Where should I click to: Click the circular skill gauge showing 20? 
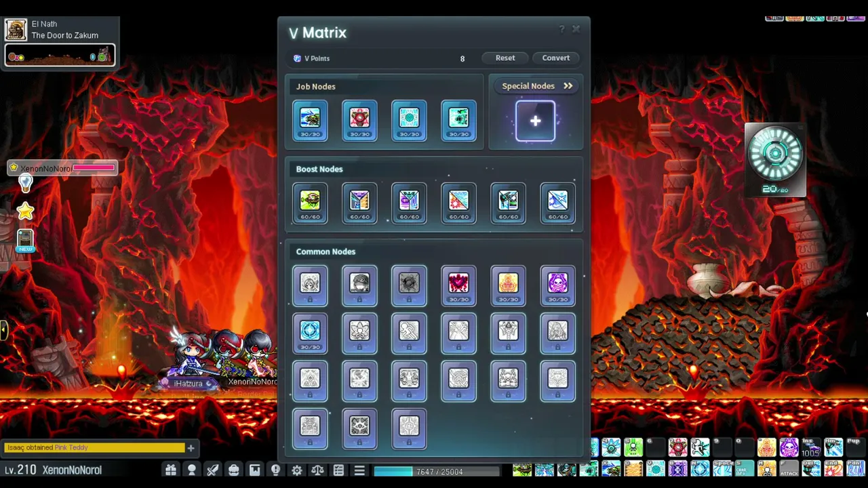(x=775, y=160)
